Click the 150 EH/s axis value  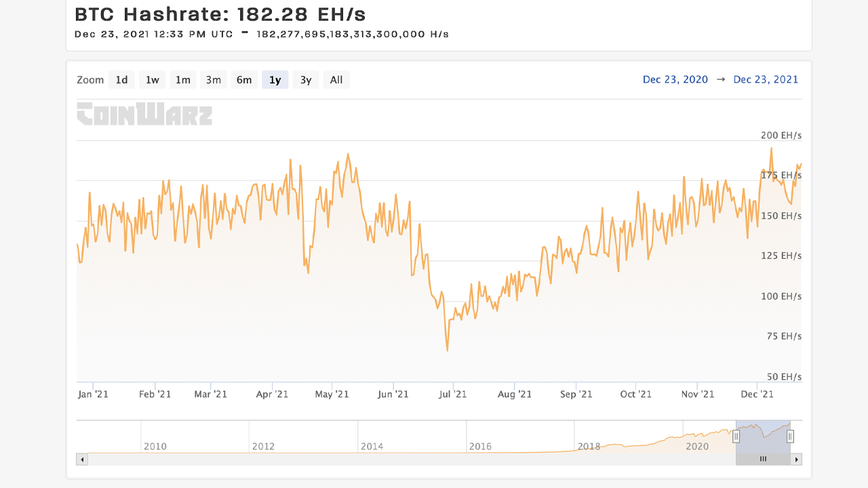(781, 216)
